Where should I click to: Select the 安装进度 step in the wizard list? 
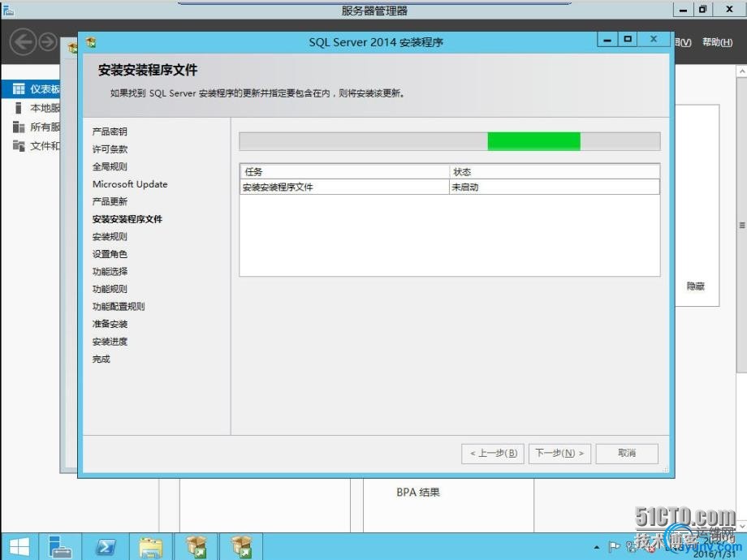110,342
